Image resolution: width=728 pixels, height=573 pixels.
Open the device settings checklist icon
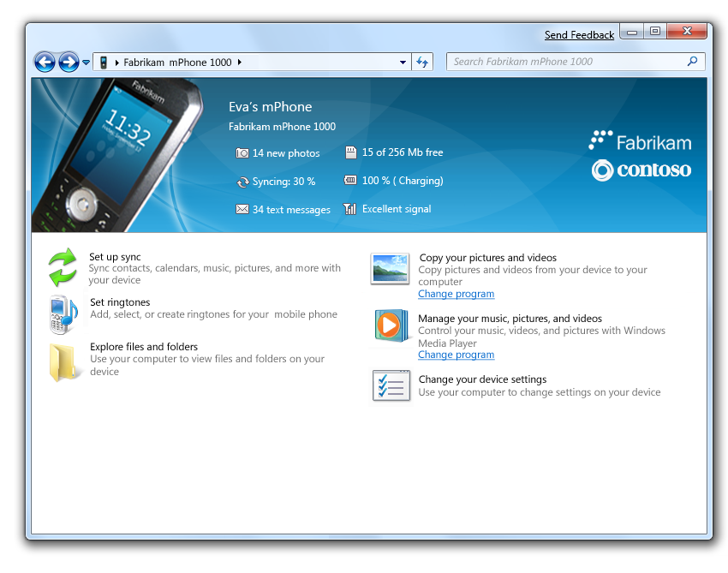pyautogui.click(x=391, y=385)
